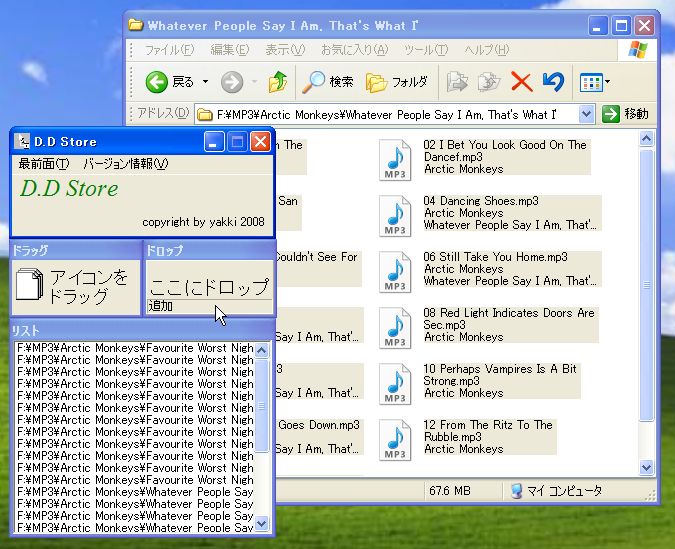The image size is (675, 549).
Task: Select file name 02 I Bet You Look Good On The Dancef.mp3
Action: 505,151
